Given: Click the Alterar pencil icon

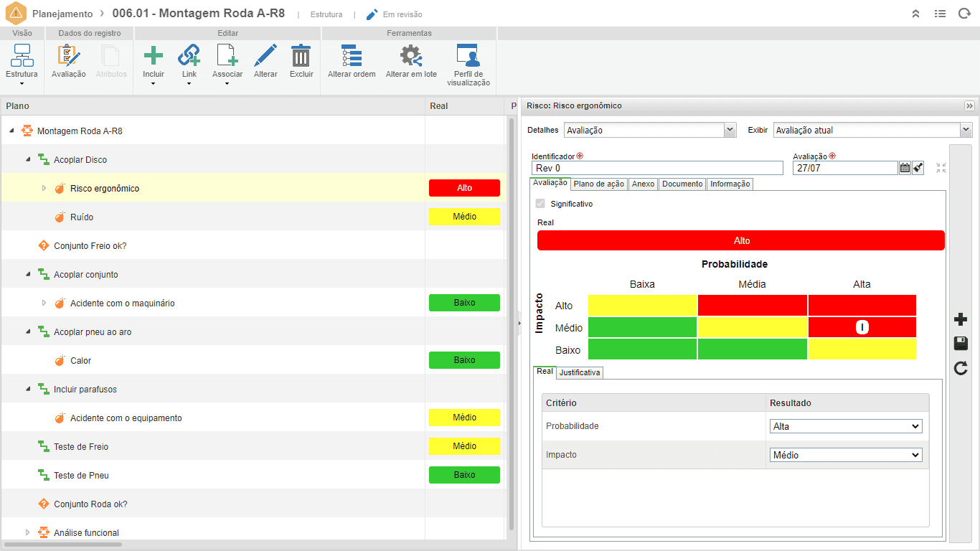Looking at the screenshot, I should [265, 56].
